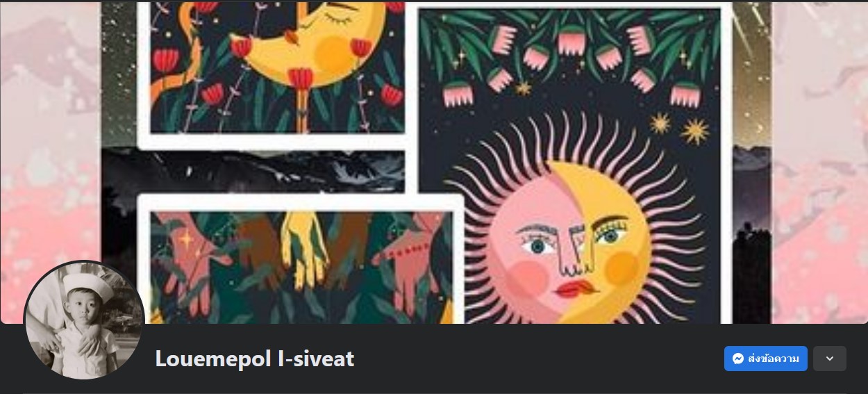The height and width of the screenshot is (394, 868).
Task: Click the ส่งข้อความ send message button
Action: (766, 359)
